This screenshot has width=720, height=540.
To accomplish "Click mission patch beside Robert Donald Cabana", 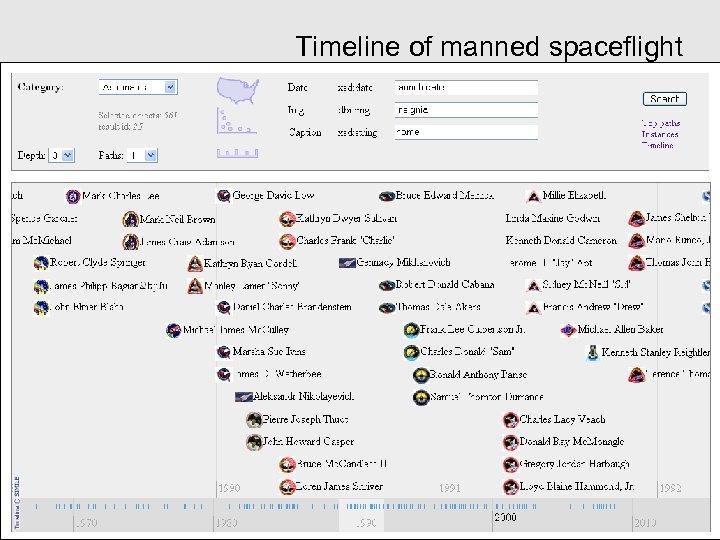I will point(387,285).
